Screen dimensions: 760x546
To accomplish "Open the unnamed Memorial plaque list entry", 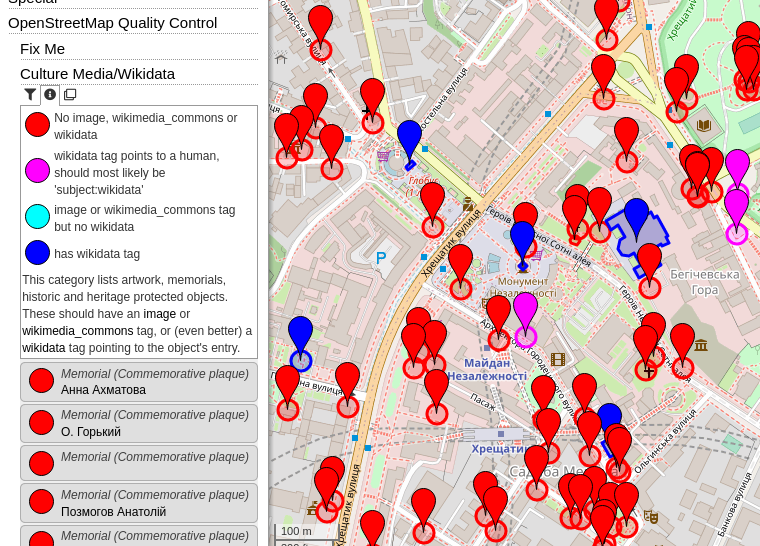I will pos(139,463).
